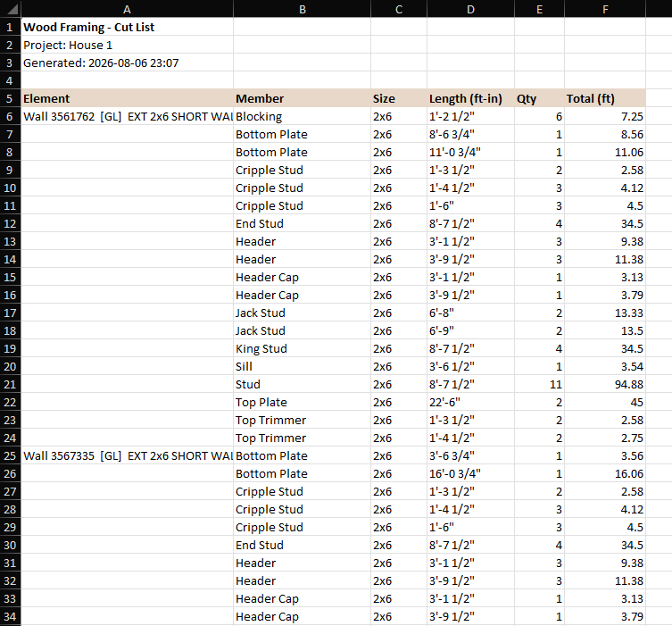Screen dimensions: 672x626
Task: Click the 'Jack Stud' cell in row 17
Action: point(303,313)
